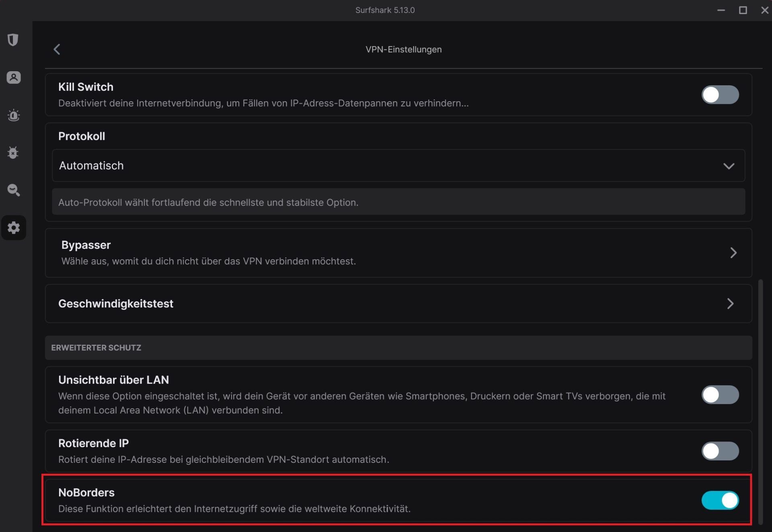Image resolution: width=772 pixels, height=532 pixels.
Task: Click Kill Switch description text
Action: (x=263, y=103)
